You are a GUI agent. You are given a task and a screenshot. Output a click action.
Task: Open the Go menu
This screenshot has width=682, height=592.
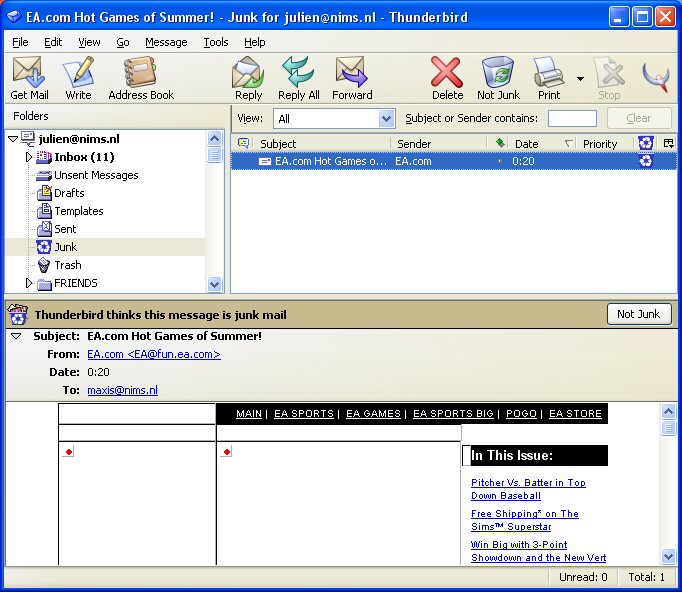123,42
